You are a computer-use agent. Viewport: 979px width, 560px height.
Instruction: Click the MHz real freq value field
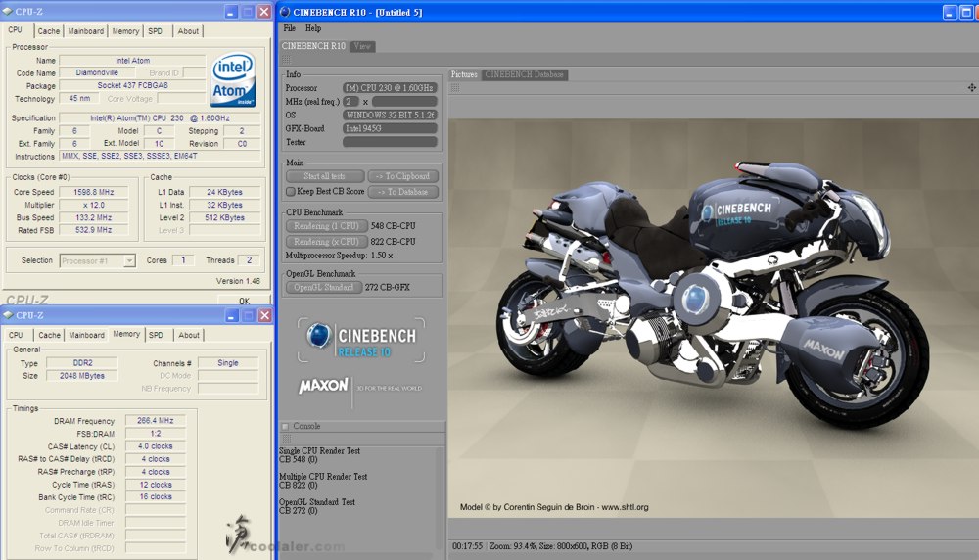point(404,102)
